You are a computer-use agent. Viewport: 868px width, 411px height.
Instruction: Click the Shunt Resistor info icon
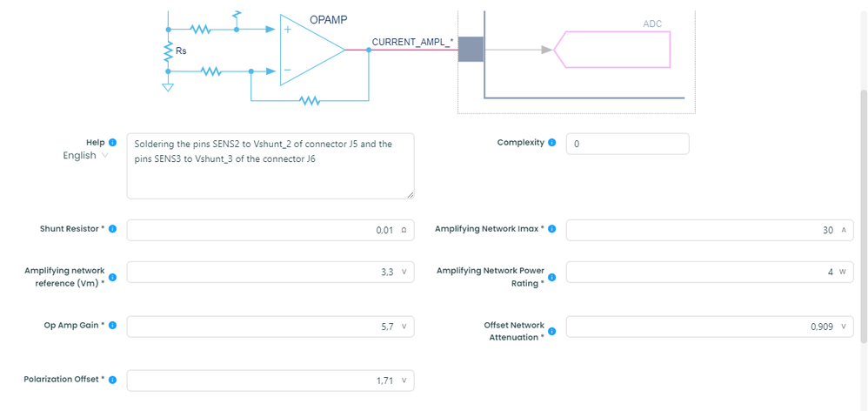pyautogui.click(x=112, y=229)
